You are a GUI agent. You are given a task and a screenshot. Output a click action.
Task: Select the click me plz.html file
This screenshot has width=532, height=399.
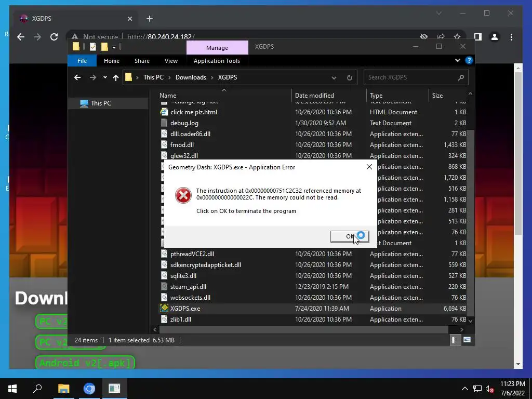point(193,112)
